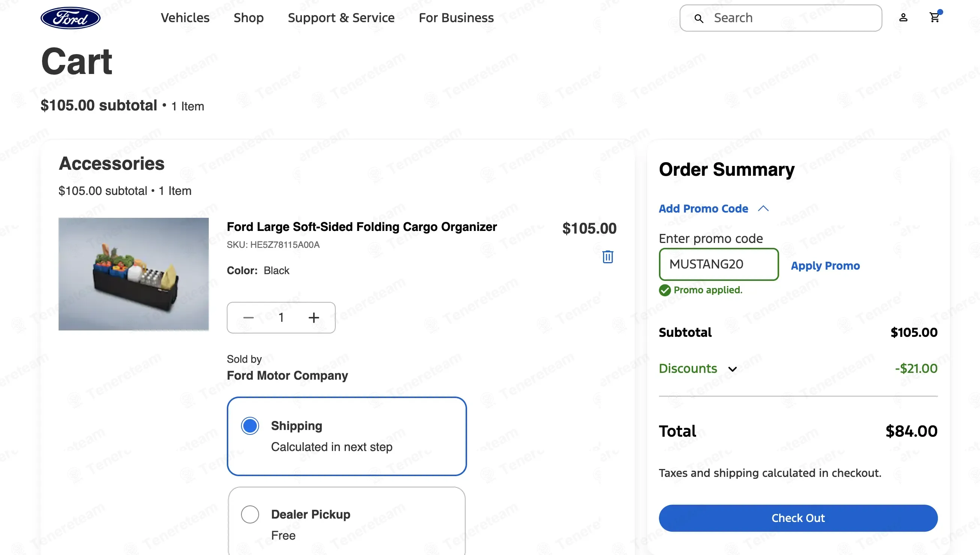The image size is (980, 555).
Task: Click the Apply Promo link
Action: click(x=825, y=266)
